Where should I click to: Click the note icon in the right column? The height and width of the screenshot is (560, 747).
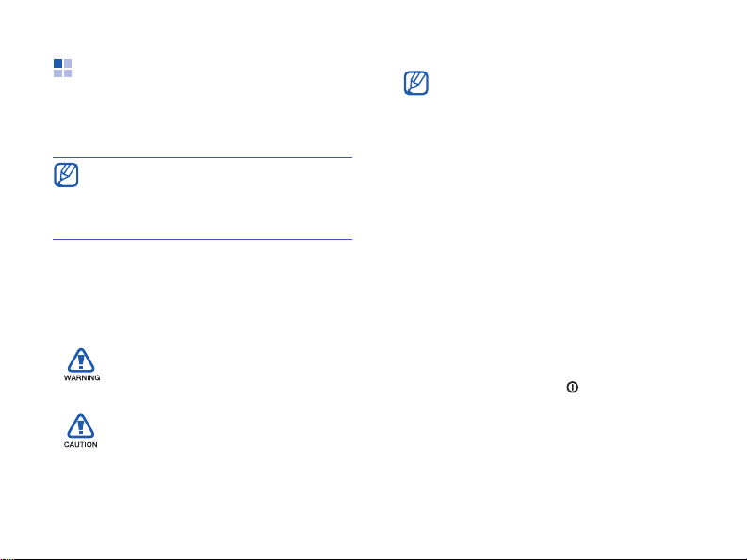[416, 83]
